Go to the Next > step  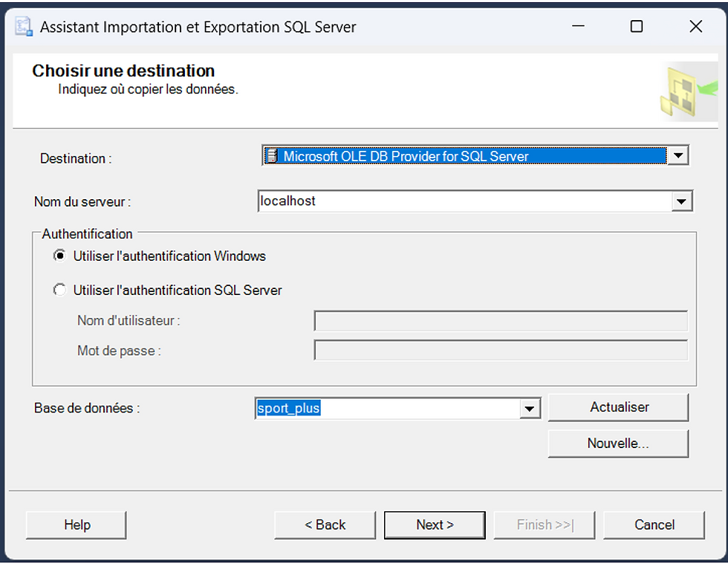click(435, 525)
